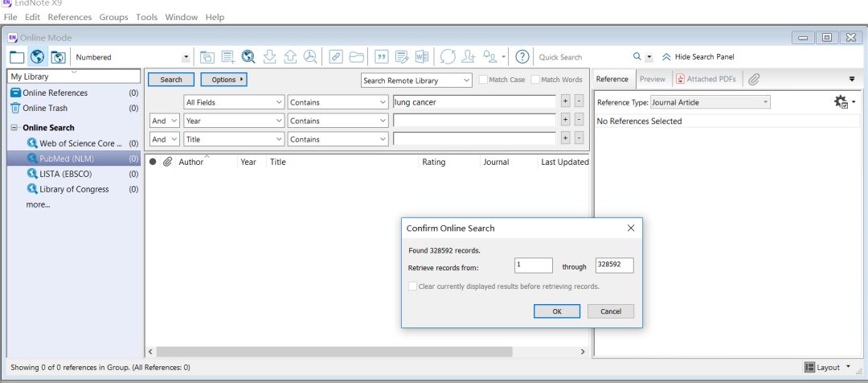
Task: Click Quick Search magnifier icon
Action: tap(637, 56)
